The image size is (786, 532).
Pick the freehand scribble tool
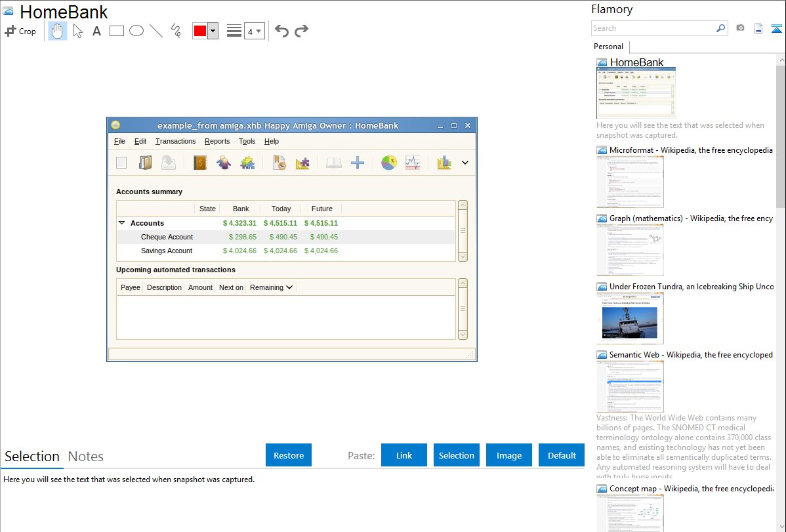tap(176, 31)
